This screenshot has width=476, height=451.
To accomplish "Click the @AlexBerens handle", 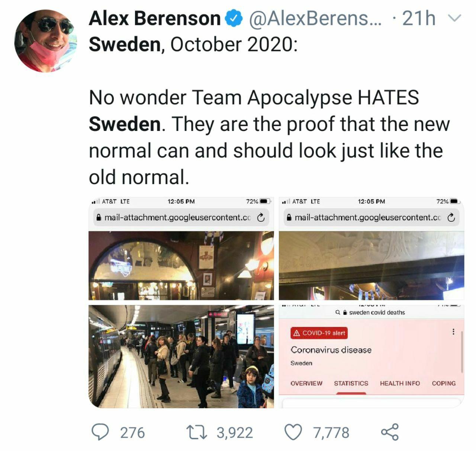I will tap(315, 18).
